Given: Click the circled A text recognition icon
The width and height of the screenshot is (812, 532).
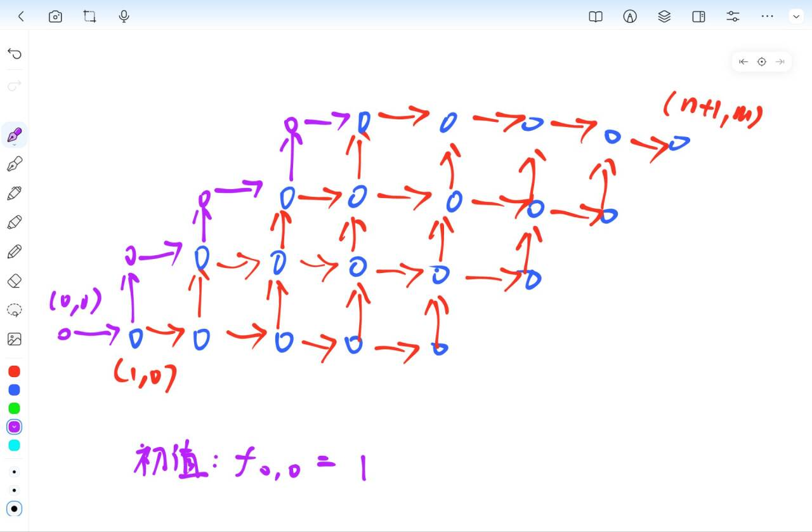Looking at the screenshot, I should pyautogui.click(x=630, y=17).
